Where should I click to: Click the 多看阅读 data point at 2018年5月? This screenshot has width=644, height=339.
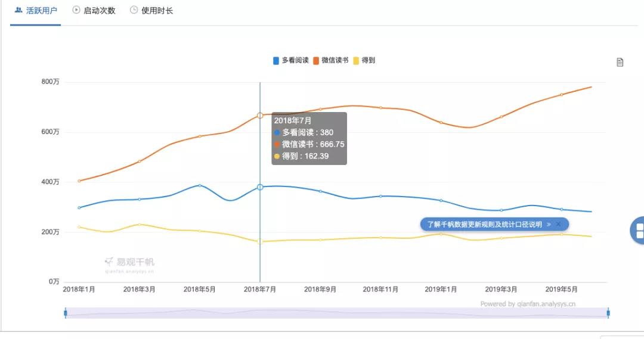tap(200, 185)
